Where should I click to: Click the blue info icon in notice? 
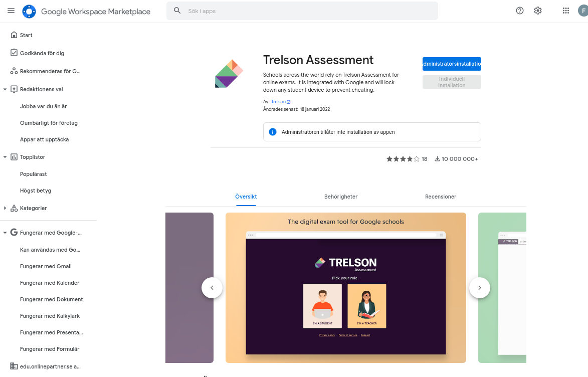(x=273, y=132)
